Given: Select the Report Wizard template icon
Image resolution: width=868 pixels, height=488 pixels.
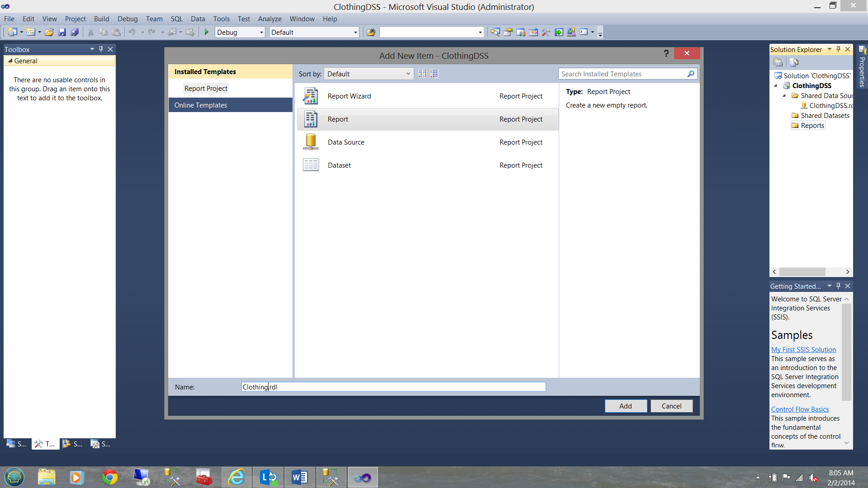Looking at the screenshot, I should point(311,96).
